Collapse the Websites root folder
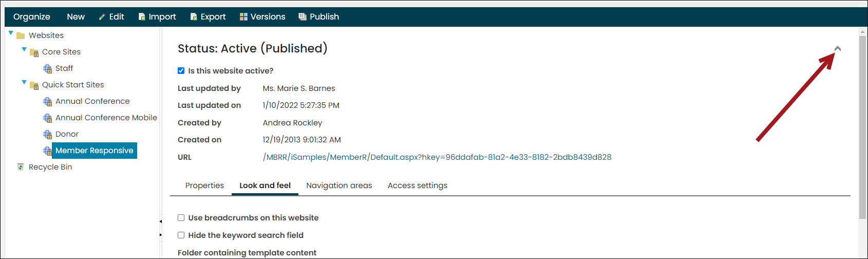The height and width of the screenshot is (259, 868). click(11, 33)
